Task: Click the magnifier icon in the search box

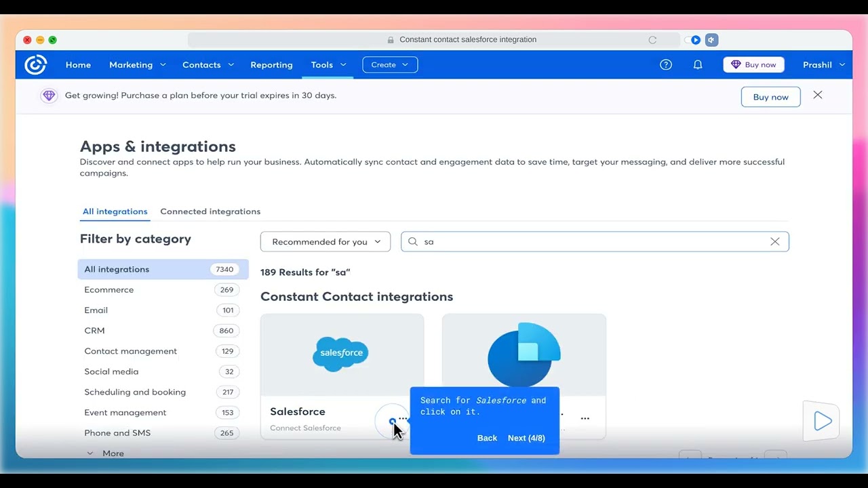Action: tap(413, 242)
